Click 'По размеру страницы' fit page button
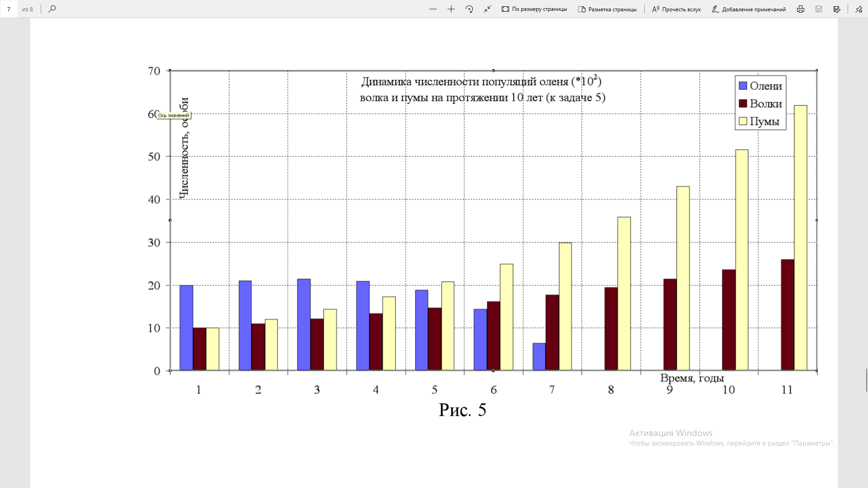 (x=534, y=9)
